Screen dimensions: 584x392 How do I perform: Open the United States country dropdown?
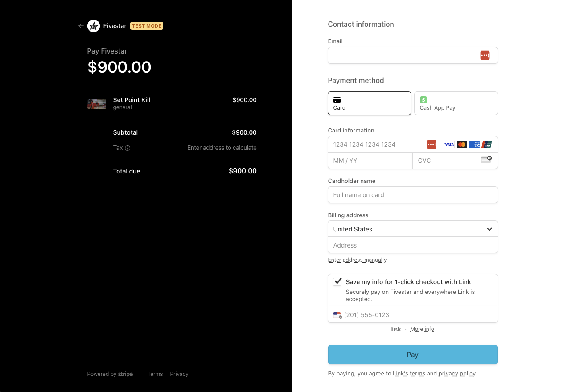412,229
